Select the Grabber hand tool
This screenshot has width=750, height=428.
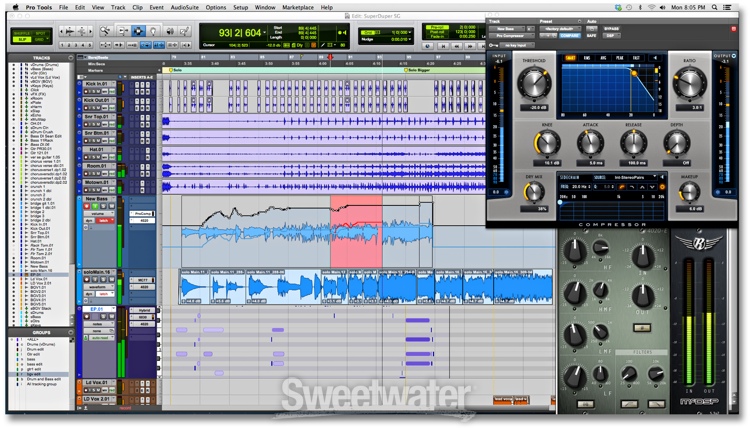[x=153, y=31]
